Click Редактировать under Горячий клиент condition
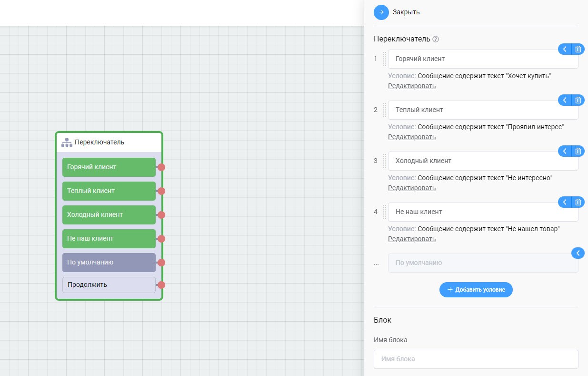 tap(411, 86)
